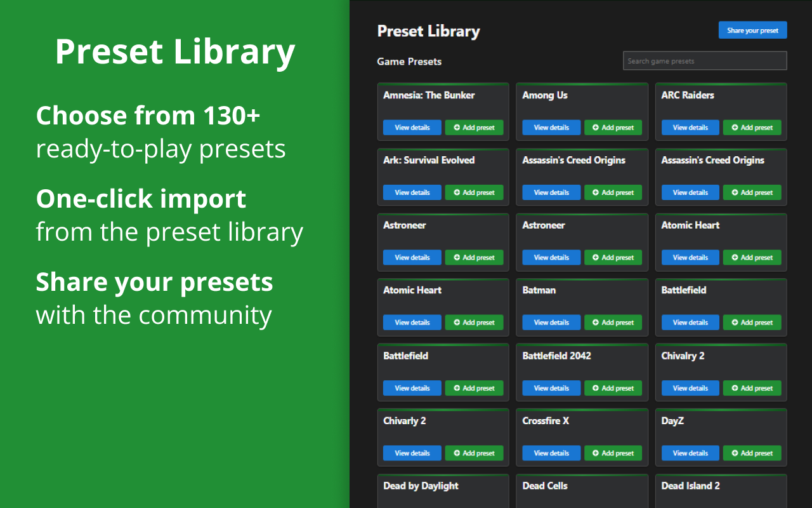The width and height of the screenshot is (812, 508).
Task: Click the plus icon on ARC Raiders' Add preset
Action: [x=735, y=128]
